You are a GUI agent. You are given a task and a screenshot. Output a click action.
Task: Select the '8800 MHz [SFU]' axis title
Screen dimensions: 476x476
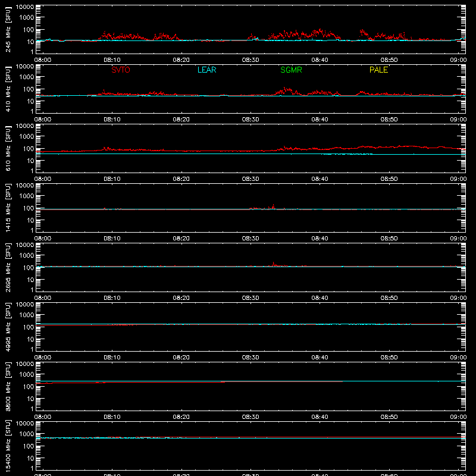click(8, 386)
